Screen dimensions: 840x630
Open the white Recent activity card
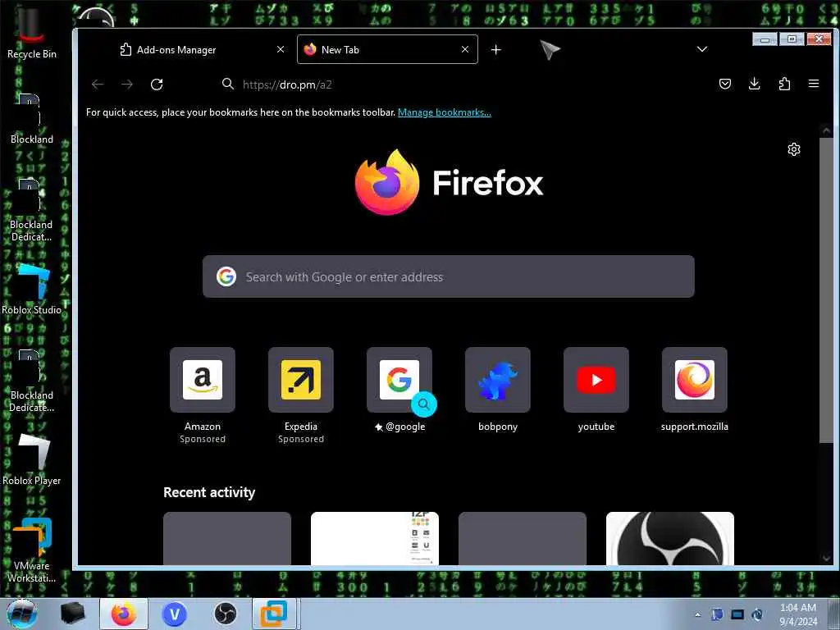click(375, 538)
